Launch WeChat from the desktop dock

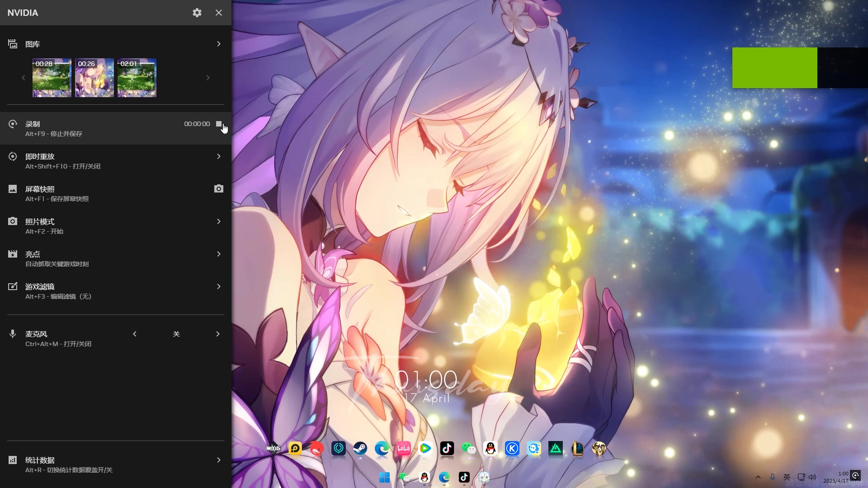[469, 448]
